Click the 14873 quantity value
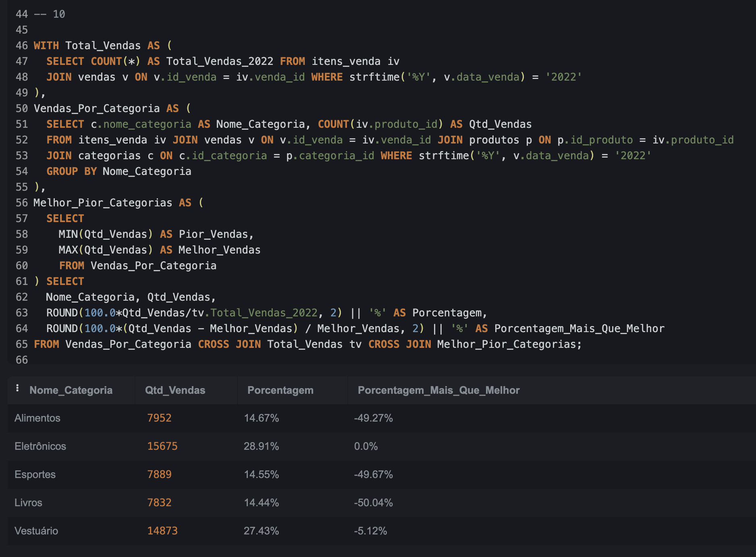Screen dimensions: 756x557 tap(162, 531)
